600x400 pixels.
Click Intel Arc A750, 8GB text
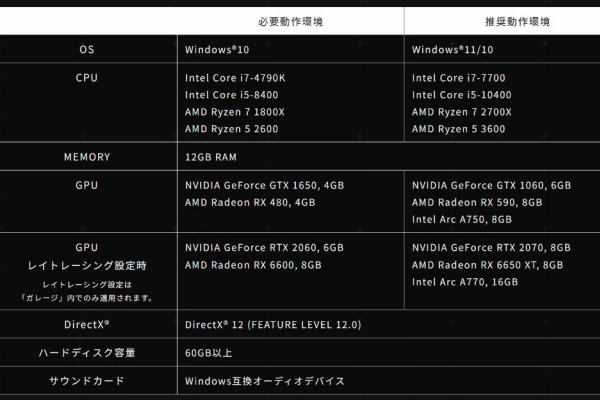point(461,219)
